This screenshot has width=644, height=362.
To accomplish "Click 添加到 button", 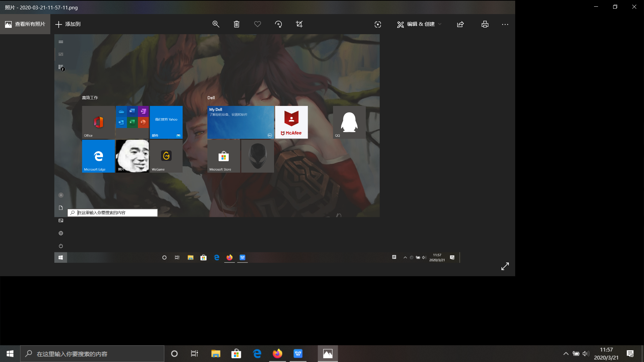I will click(68, 24).
